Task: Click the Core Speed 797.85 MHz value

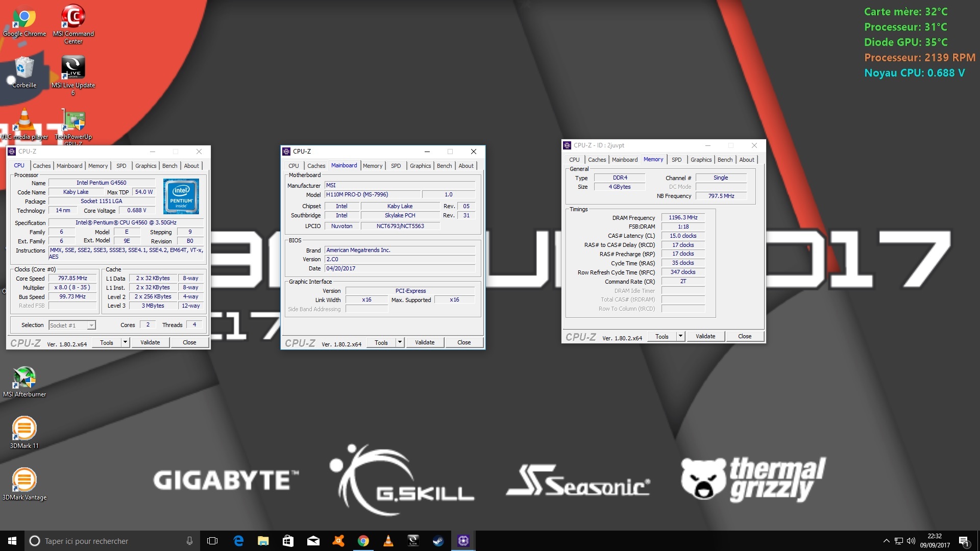Action: 72,278
